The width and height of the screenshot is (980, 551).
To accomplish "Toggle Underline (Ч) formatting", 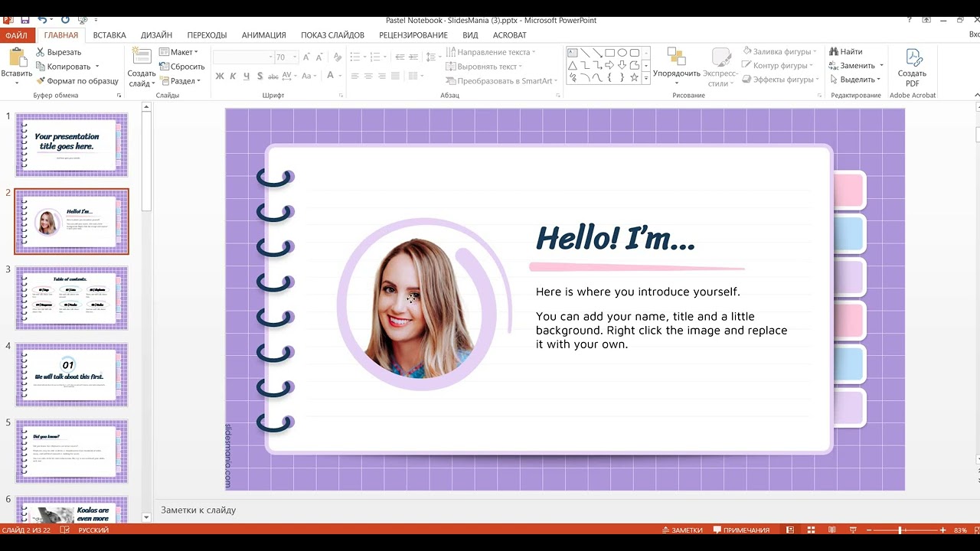I will tap(247, 76).
